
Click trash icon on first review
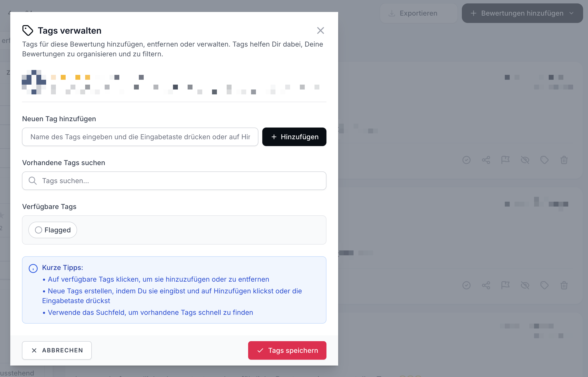click(x=564, y=160)
